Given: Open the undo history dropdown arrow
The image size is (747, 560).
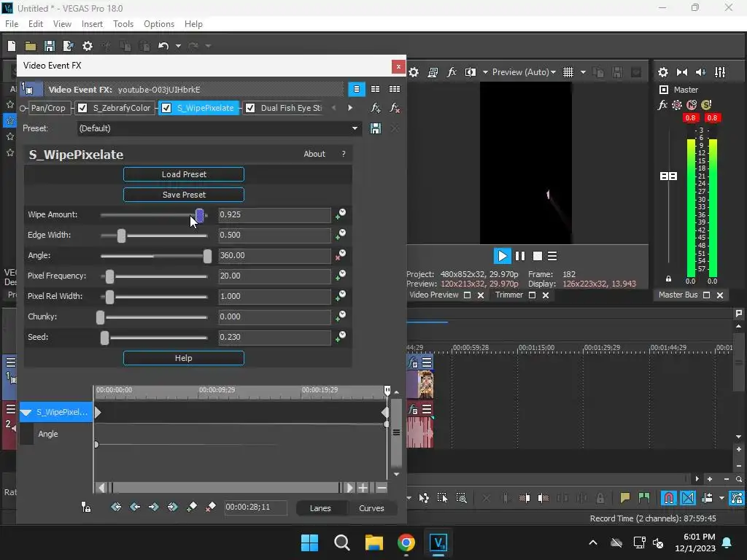Looking at the screenshot, I should 178,46.
